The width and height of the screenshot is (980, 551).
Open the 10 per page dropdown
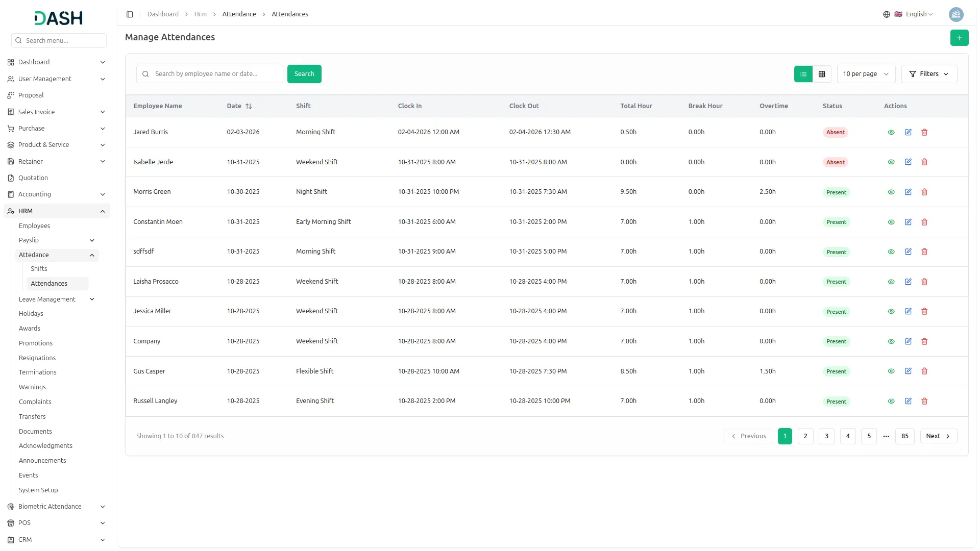coord(866,74)
